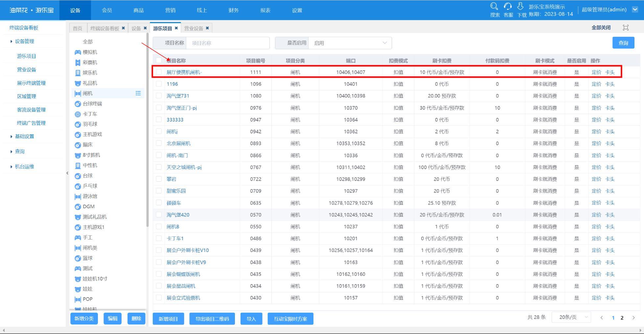Click 新增分类 button

(x=84, y=318)
